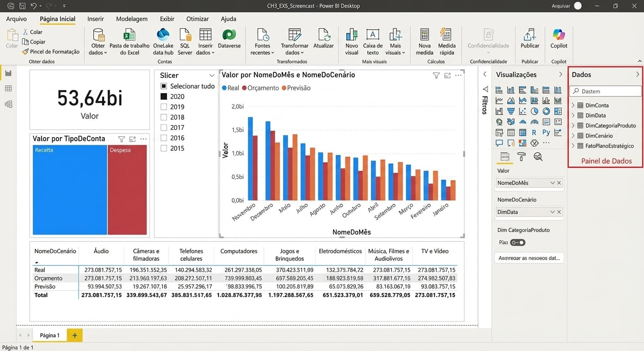Click the SQL Server data source icon
Viewport: 644px width, 351px height.
point(185,36)
